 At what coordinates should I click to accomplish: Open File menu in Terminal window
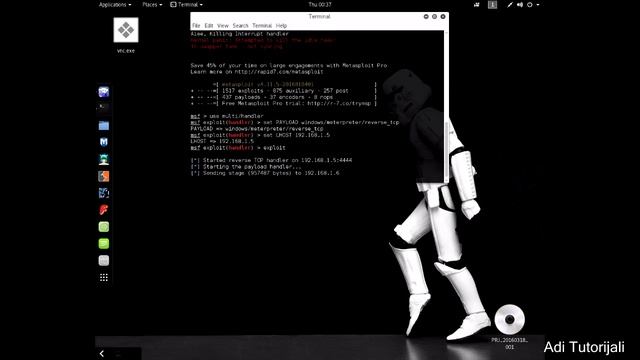(196, 26)
